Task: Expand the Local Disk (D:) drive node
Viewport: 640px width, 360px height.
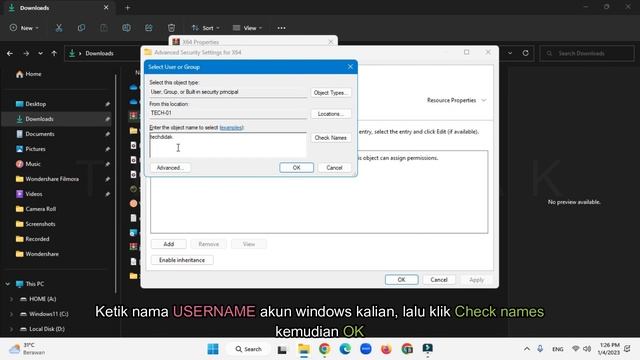Action: (x=11, y=329)
